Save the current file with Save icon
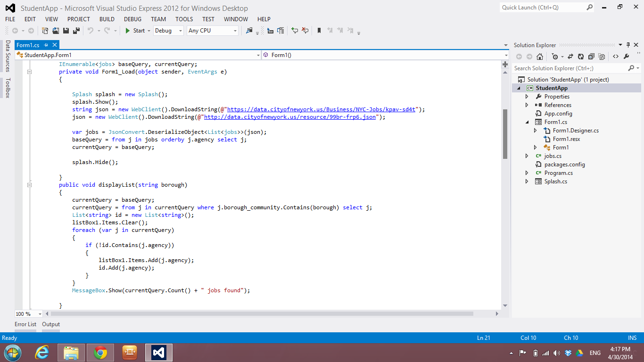The width and height of the screenshot is (644, 362). click(x=66, y=31)
